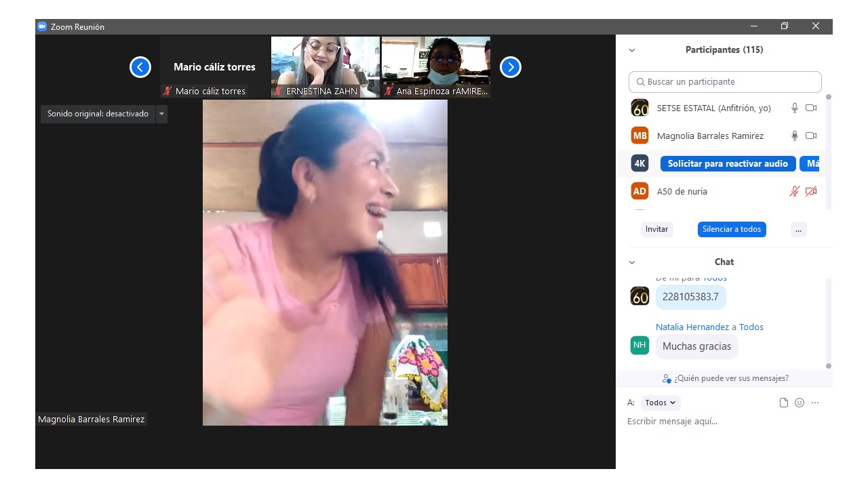Image resolution: width=868 pixels, height=488 pixels.
Task: Click muted mic icon on Ana Espinoza tile
Action: pos(389,91)
